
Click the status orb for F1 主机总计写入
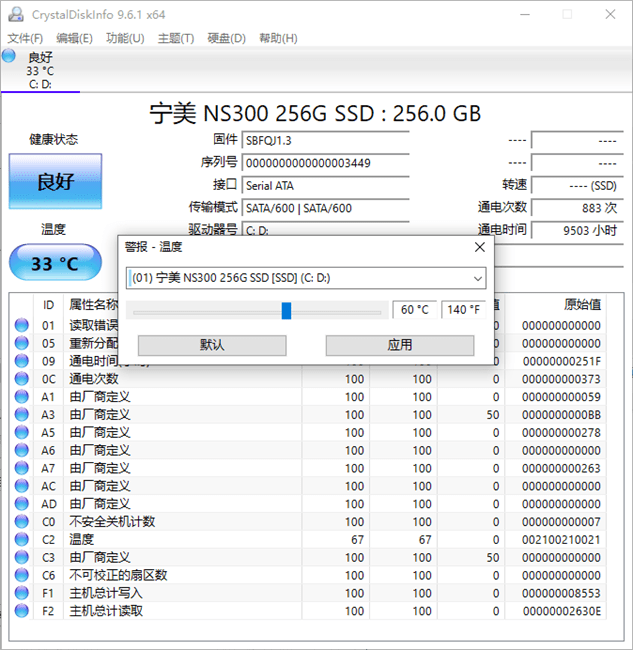tap(22, 593)
